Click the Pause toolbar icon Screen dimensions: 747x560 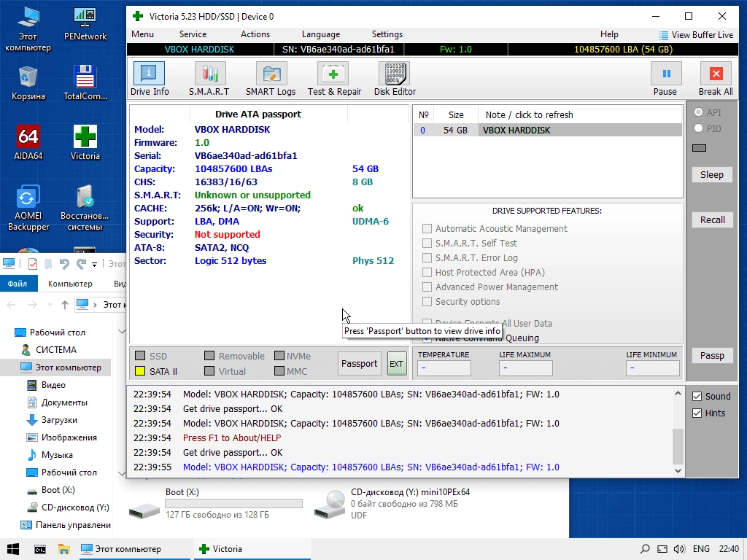[x=665, y=79]
